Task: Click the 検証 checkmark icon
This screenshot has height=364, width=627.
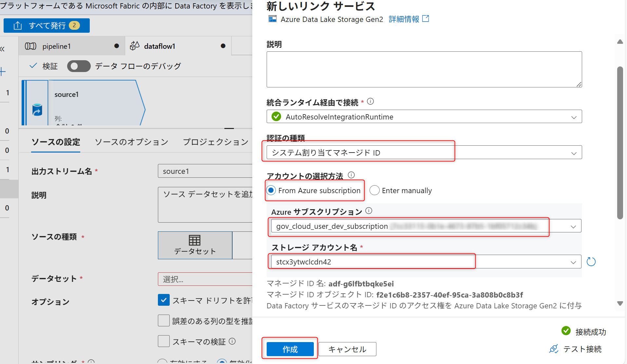Action: tap(33, 65)
